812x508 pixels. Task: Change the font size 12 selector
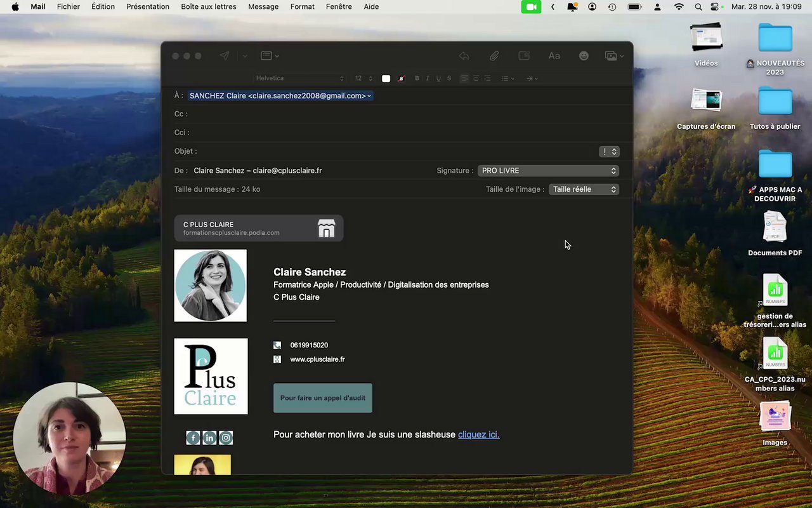pyautogui.click(x=363, y=79)
